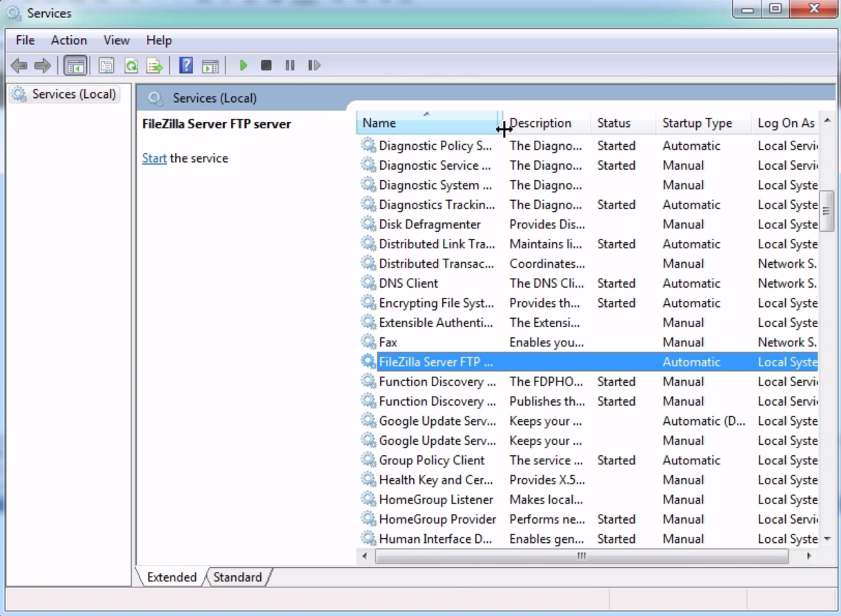
Task: Click the Start Service play icon
Action: click(243, 66)
